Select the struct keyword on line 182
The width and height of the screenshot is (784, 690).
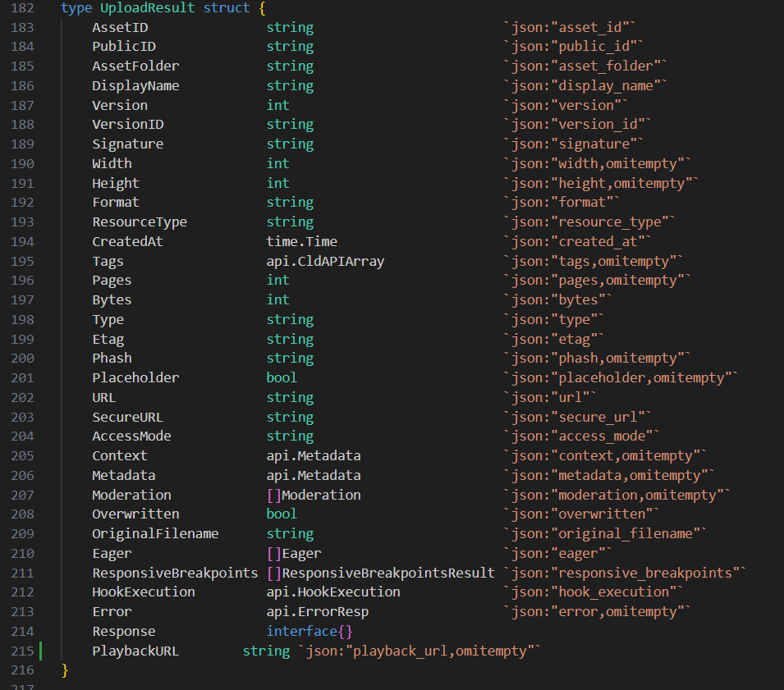(227, 8)
